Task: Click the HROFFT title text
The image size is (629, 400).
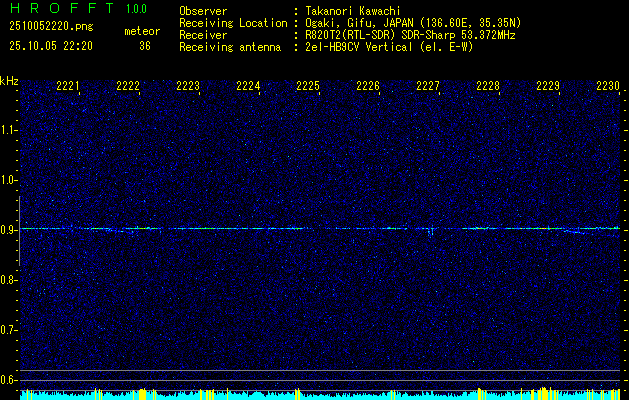Action: 62,8
